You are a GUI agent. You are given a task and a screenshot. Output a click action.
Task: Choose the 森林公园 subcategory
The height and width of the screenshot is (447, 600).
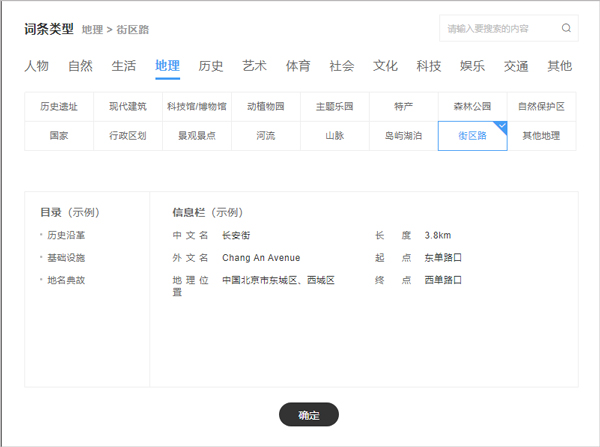point(472,106)
